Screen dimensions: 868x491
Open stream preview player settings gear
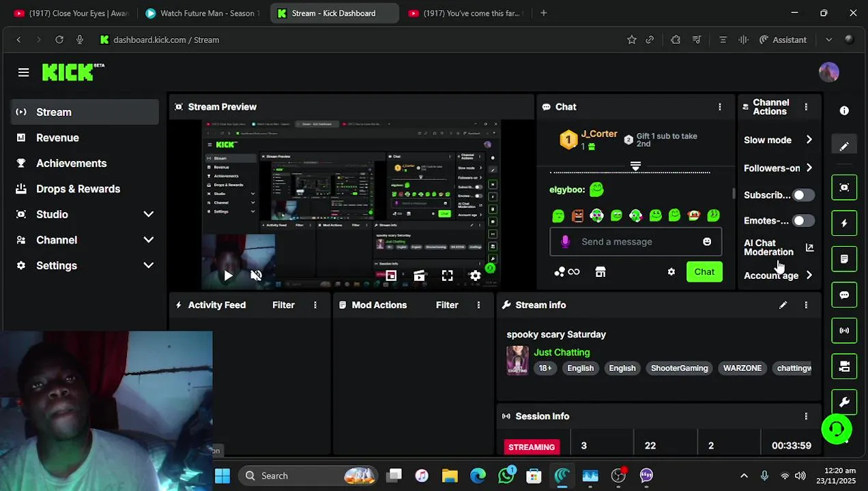(476, 276)
